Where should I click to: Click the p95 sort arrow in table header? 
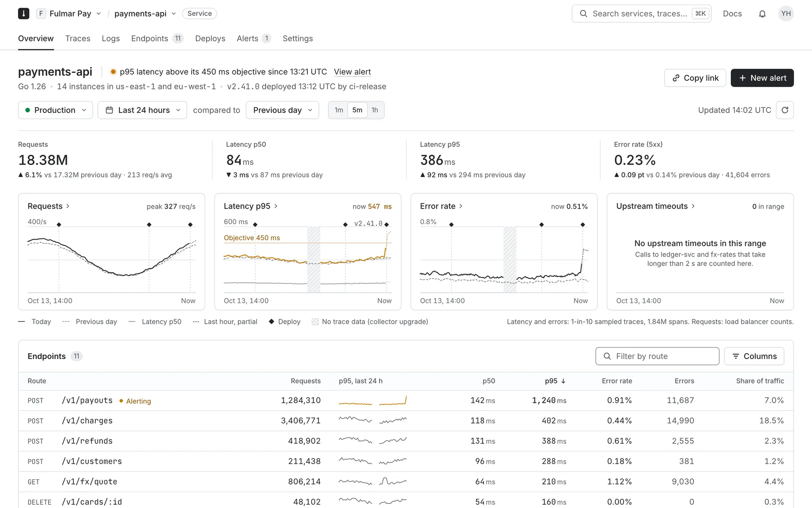coord(563,381)
